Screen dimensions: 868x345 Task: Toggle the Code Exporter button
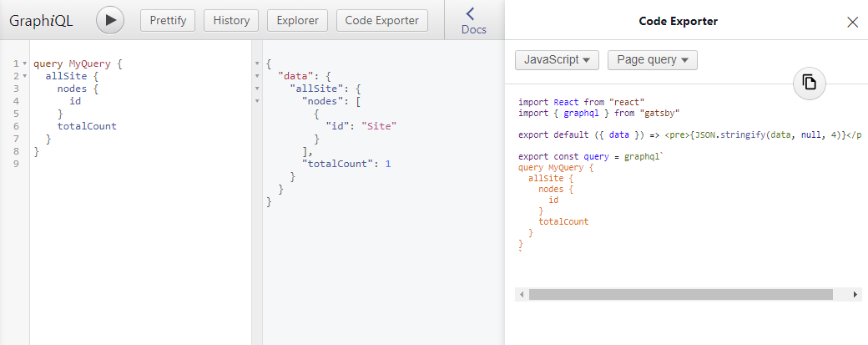[382, 21]
